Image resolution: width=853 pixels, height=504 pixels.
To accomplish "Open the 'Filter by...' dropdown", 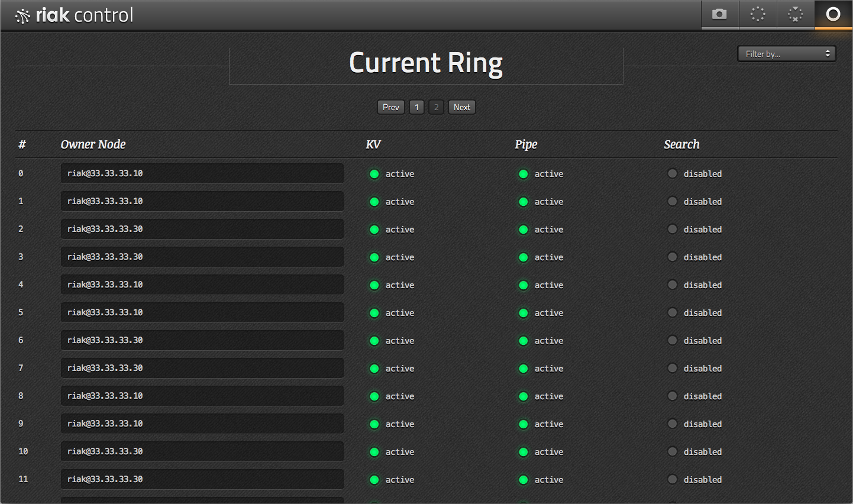I will (787, 54).
